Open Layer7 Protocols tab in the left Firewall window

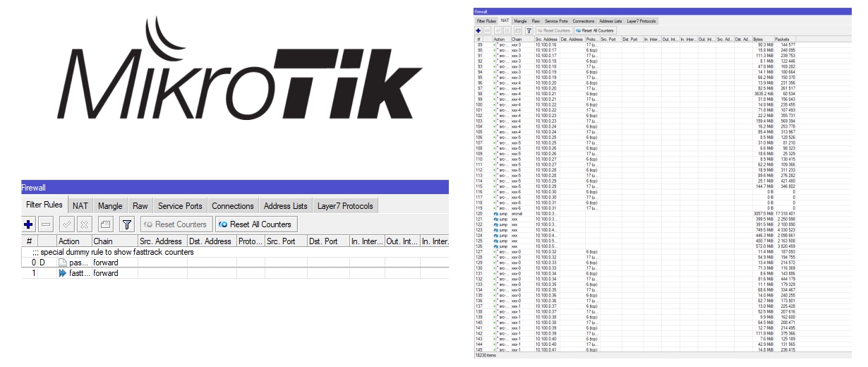coord(345,206)
